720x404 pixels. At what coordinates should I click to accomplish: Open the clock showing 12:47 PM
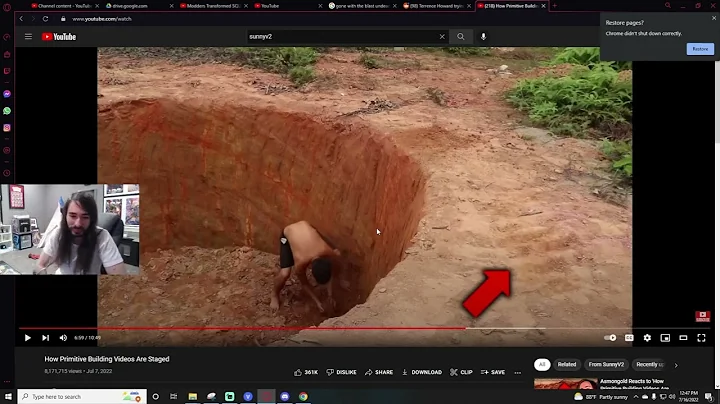pos(688,396)
